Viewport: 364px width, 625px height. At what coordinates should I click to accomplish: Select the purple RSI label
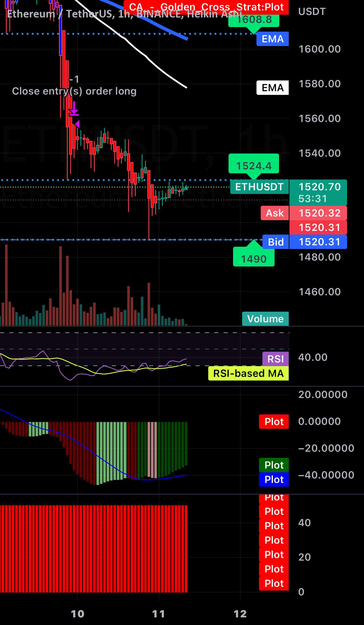click(x=275, y=359)
